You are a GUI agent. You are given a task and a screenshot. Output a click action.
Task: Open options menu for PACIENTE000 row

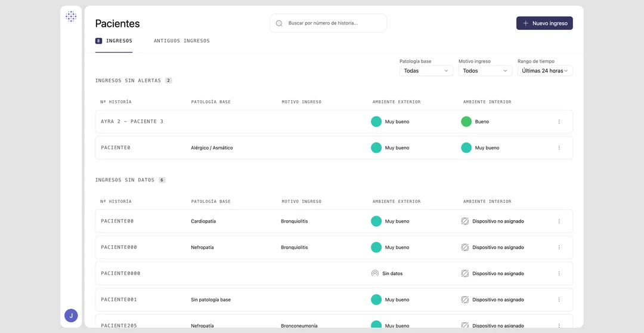click(x=559, y=248)
